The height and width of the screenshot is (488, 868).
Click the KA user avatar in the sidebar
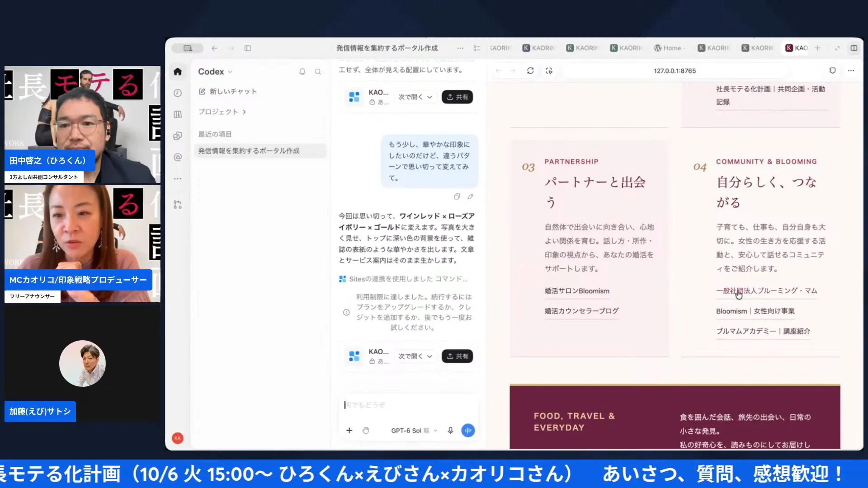(178, 438)
